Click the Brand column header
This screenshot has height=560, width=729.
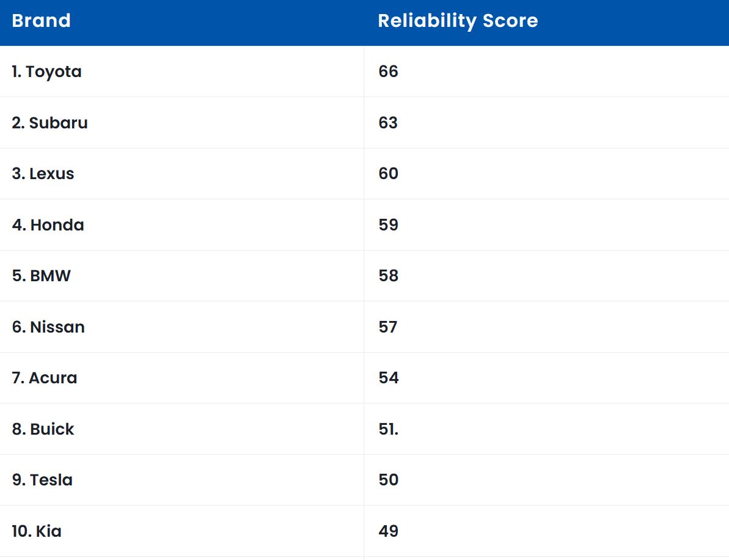(x=42, y=21)
